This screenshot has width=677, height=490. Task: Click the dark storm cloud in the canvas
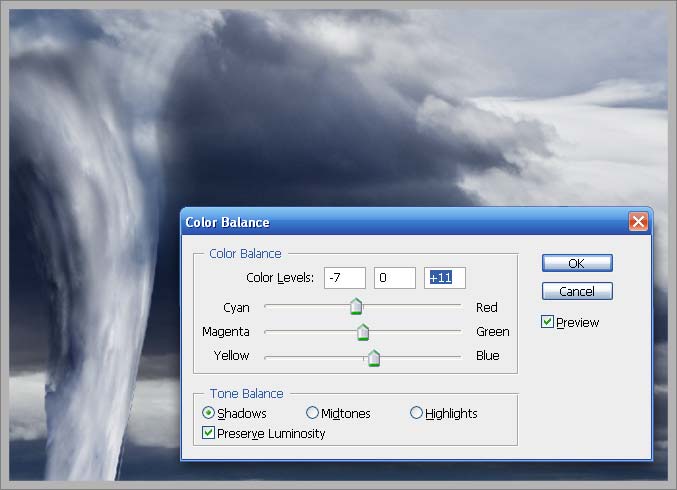pos(300,110)
